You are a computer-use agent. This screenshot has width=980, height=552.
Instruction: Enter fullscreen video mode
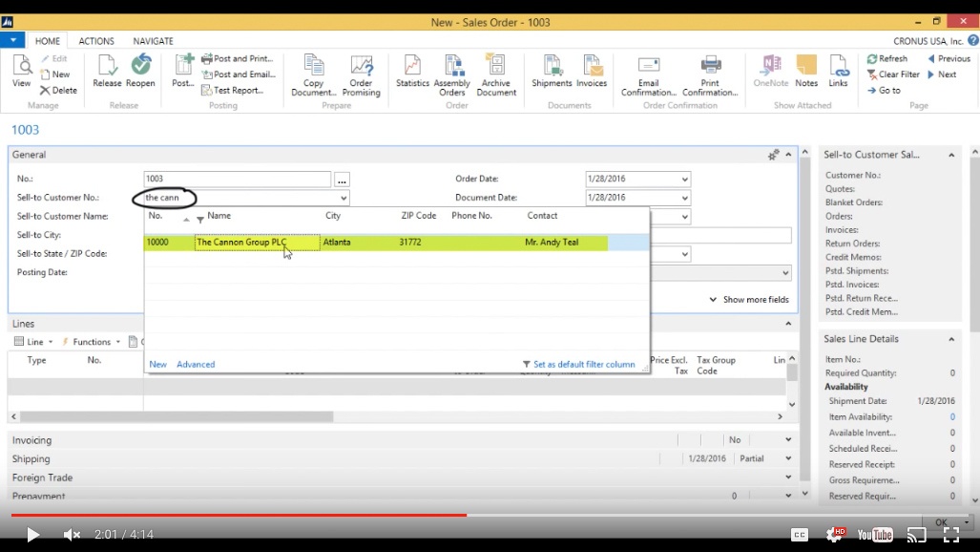[x=951, y=535]
